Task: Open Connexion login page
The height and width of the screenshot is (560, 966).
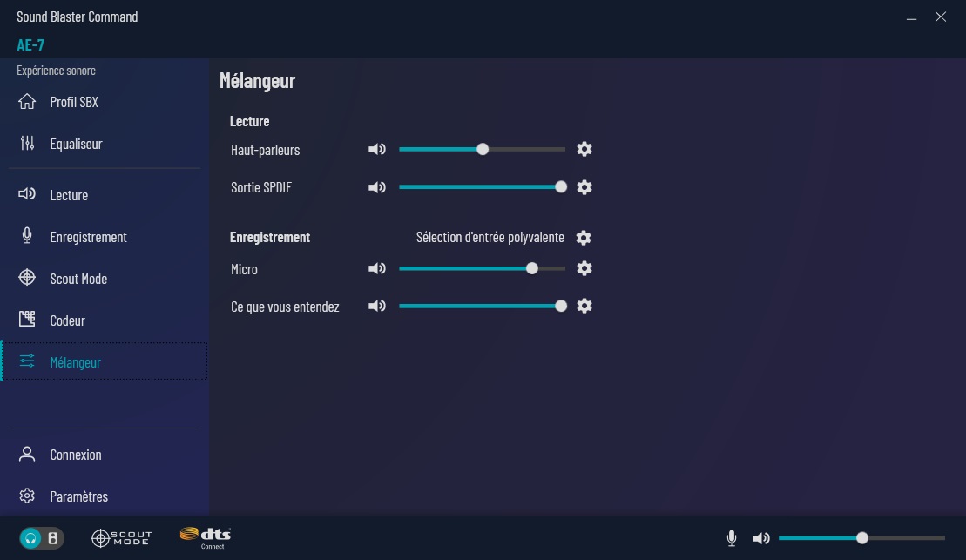Action: click(x=105, y=455)
